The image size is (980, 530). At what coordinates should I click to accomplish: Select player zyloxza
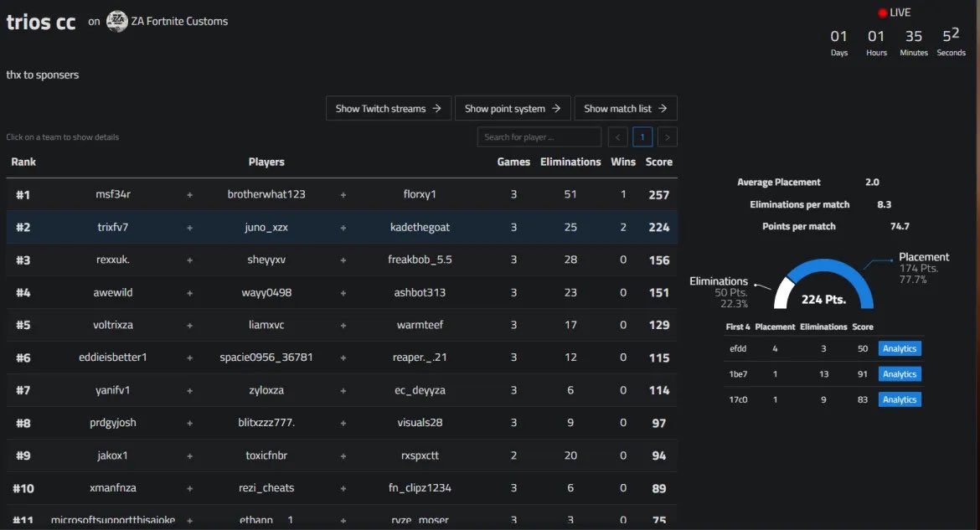266,390
